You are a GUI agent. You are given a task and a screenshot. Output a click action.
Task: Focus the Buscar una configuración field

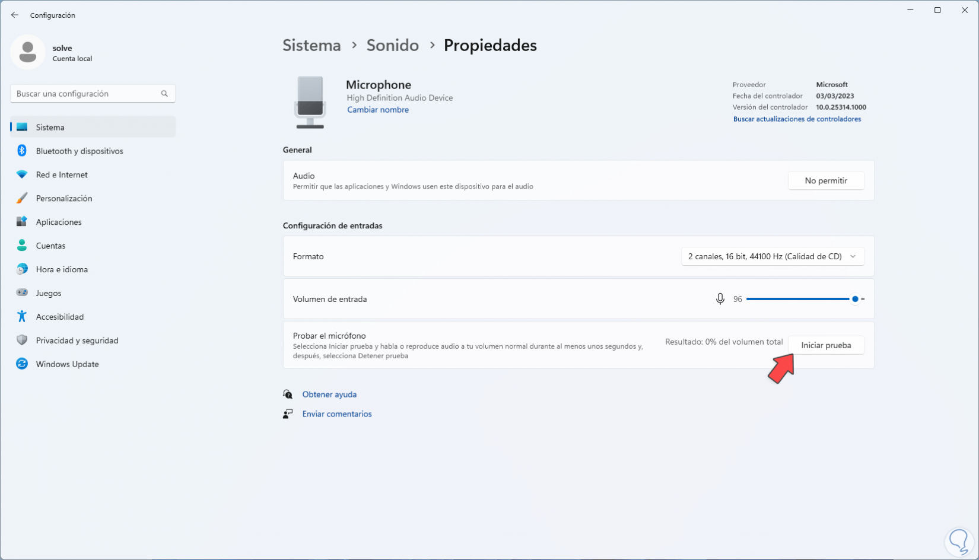(x=86, y=94)
